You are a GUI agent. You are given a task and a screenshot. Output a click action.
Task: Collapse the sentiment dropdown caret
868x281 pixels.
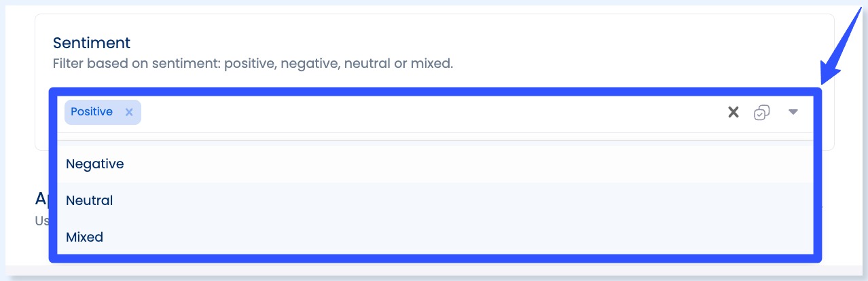tap(793, 113)
